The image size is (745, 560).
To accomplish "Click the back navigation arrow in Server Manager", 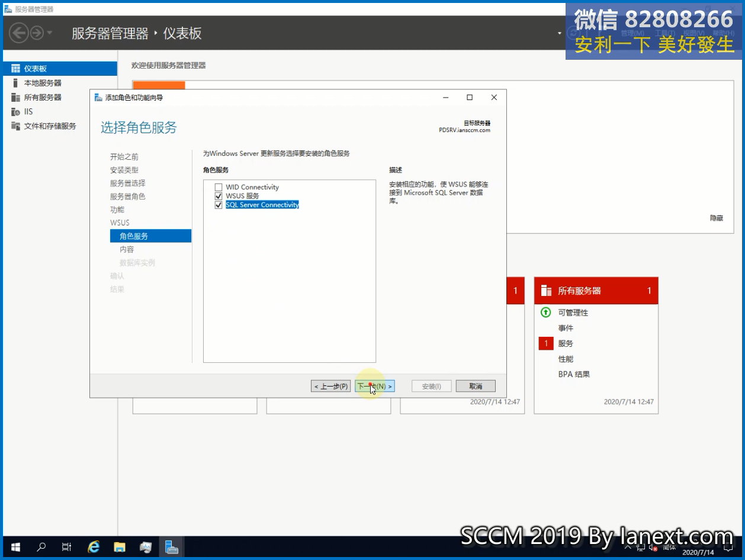I will 19,33.
